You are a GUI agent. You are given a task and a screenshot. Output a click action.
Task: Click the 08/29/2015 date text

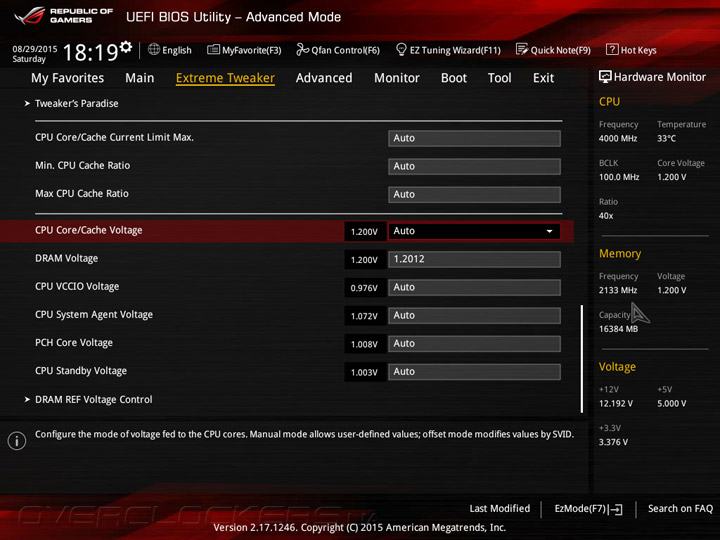point(34,49)
